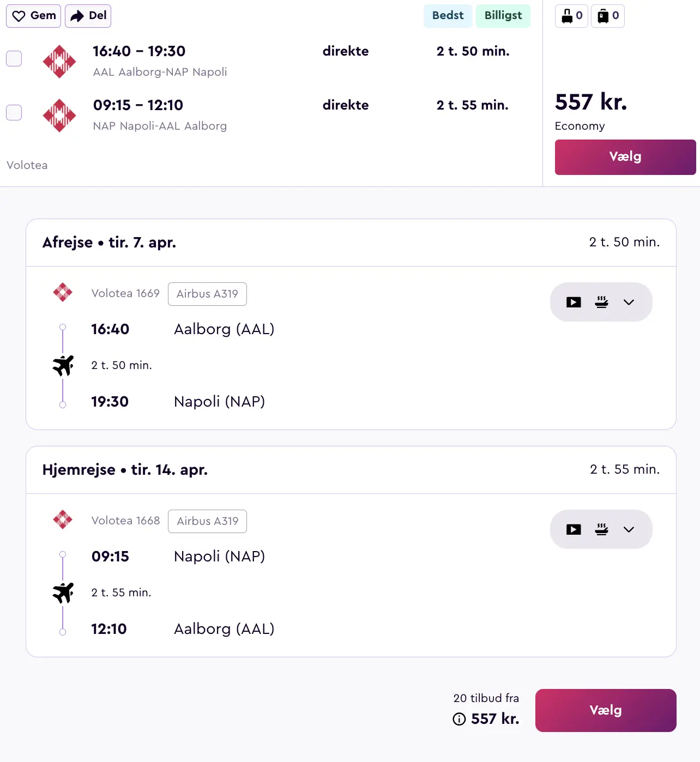
Task: Select the heart icon to save this flight
Action: click(x=19, y=16)
